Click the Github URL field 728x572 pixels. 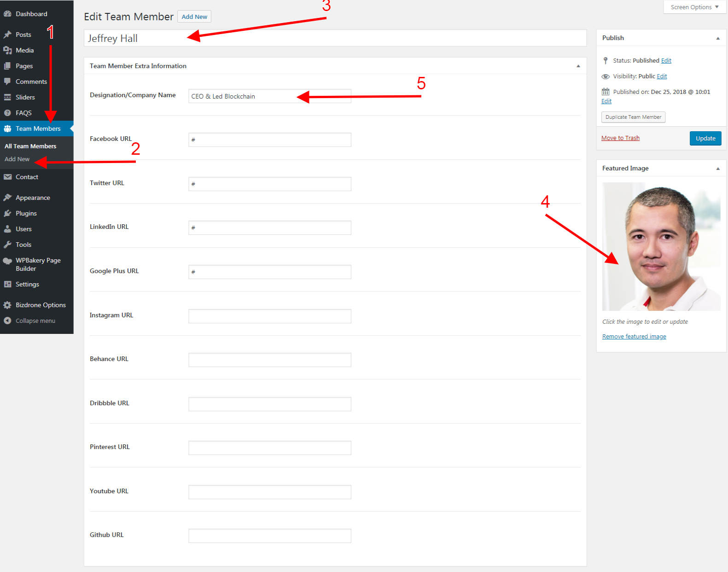coord(270,536)
